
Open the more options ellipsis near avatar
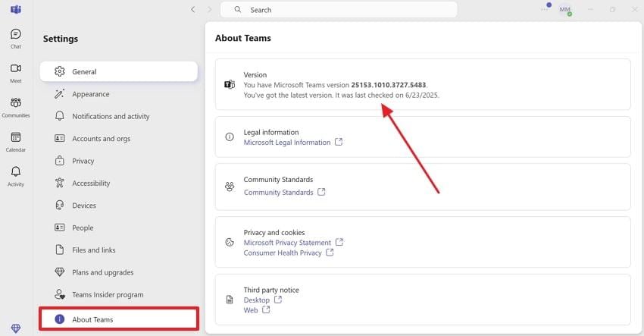[x=545, y=9]
